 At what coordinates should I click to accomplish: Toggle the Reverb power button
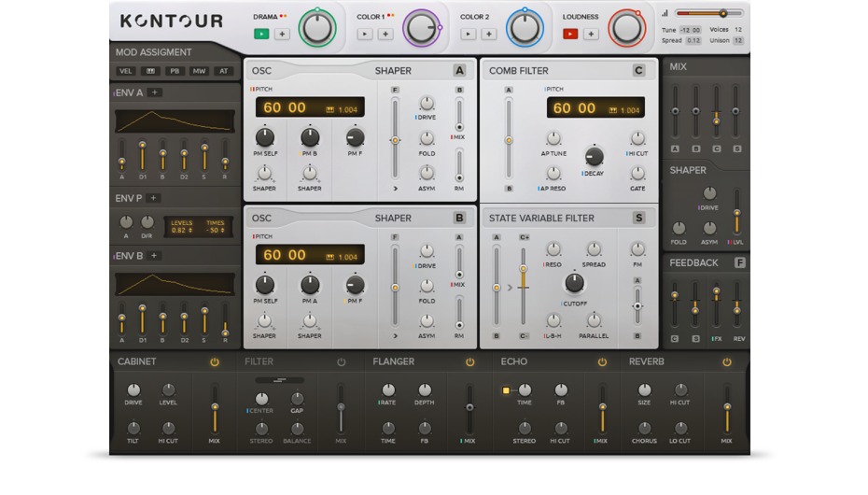(726, 361)
